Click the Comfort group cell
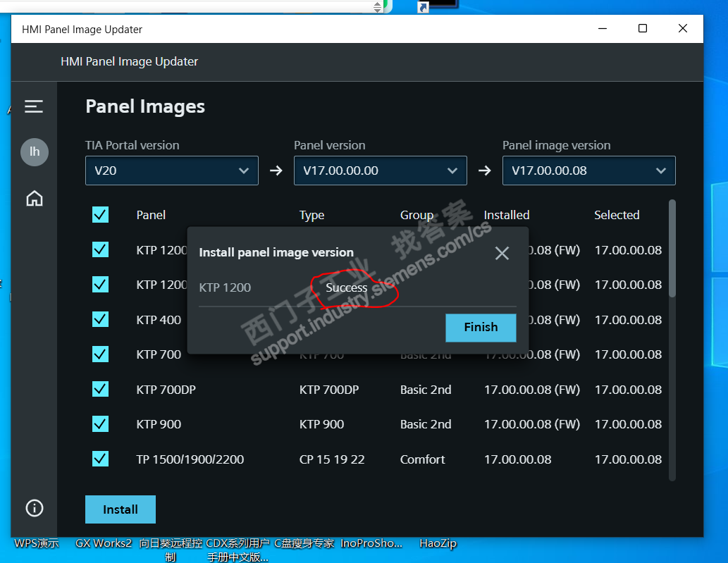The image size is (728, 563). point(423,459)
